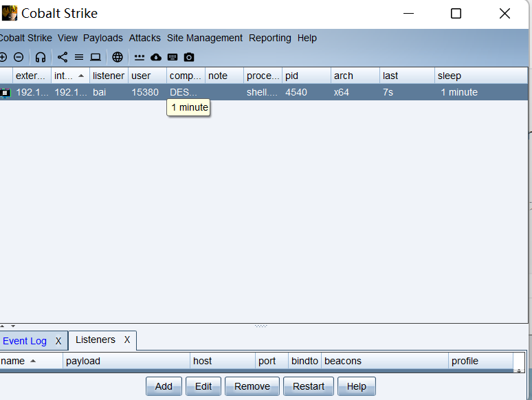This screenshot has width=532, height=400.
Task: Open the Attacks menu
Action: pos(144,38)
